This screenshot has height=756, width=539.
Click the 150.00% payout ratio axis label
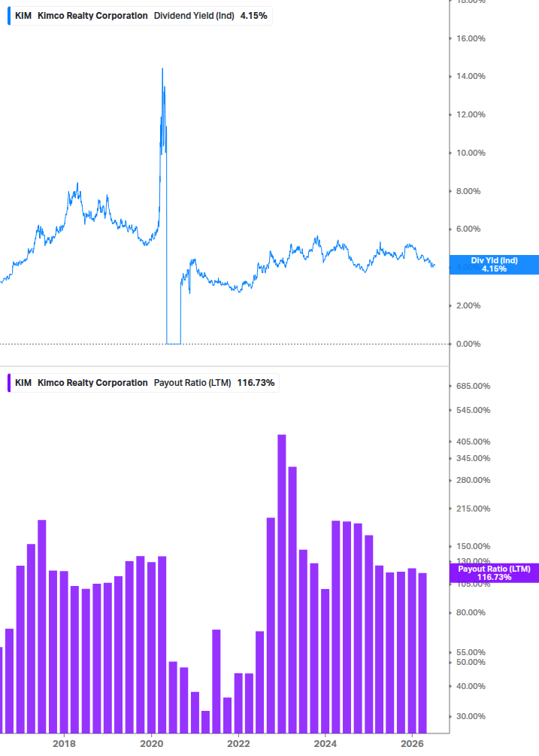(x=473, y=546)
